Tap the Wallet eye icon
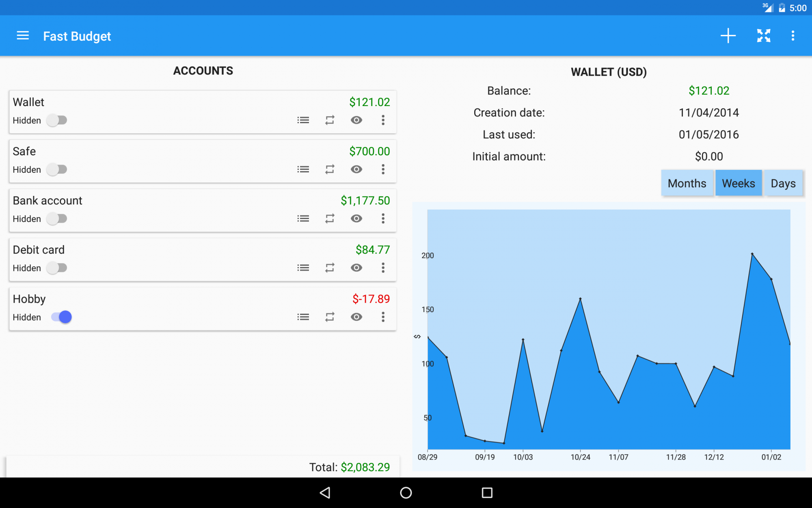The height and width of the screenshot is (508, 812). (356, 120)
